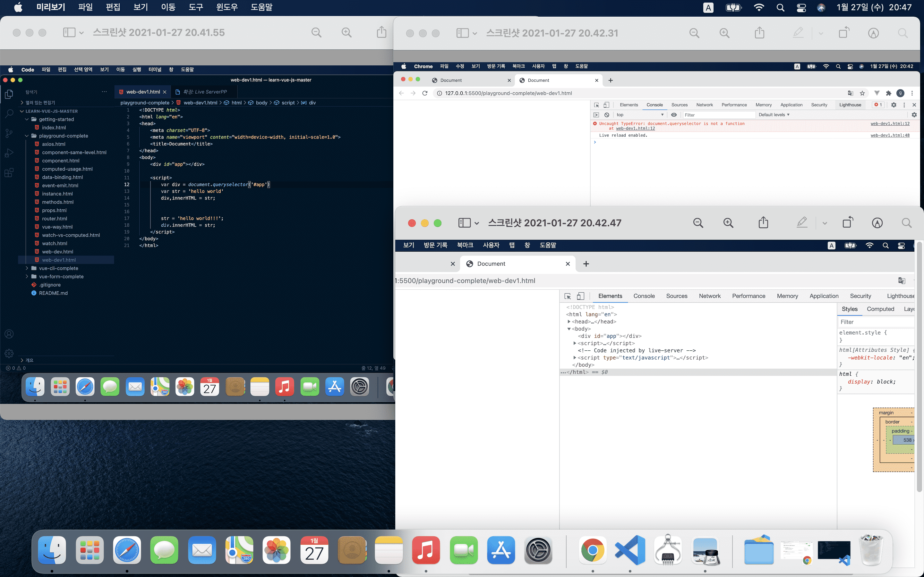Image resolution: width=924 pixels, height=577 pixels.
Task: Open System Preferences from the Dock
Action: click(538, 551)
